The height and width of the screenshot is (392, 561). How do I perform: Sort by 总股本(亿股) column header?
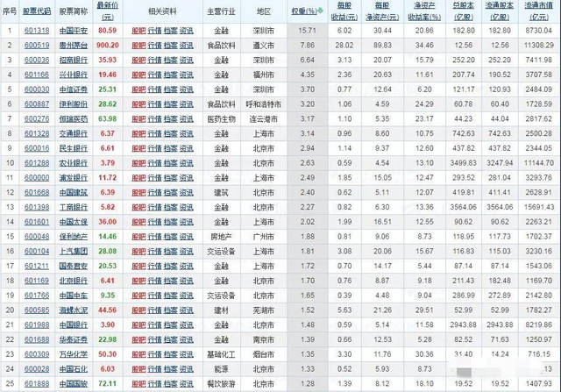tap(464, 11)
